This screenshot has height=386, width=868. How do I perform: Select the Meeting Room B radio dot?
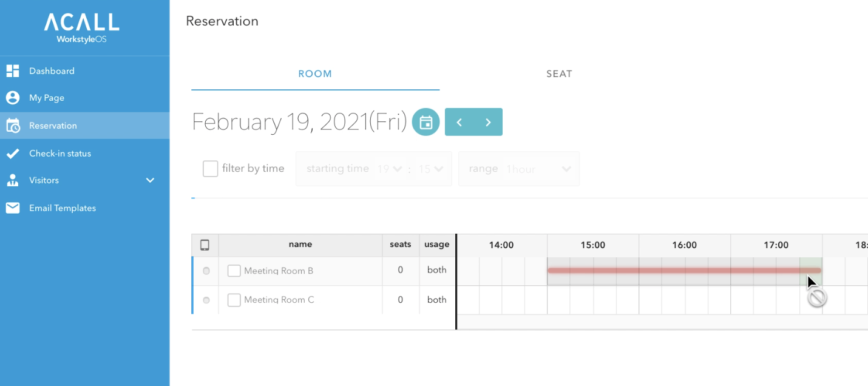click(x=206, y=271)
